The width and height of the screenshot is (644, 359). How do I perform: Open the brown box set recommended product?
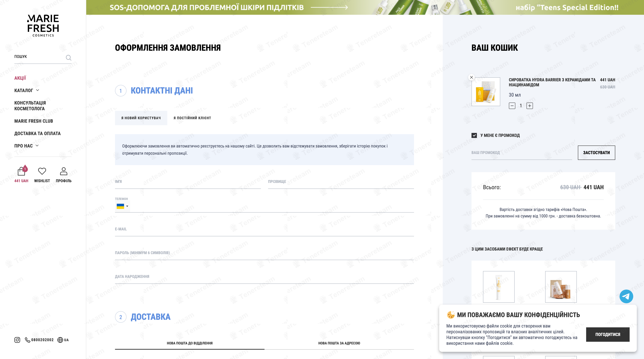tap(561, 287)
